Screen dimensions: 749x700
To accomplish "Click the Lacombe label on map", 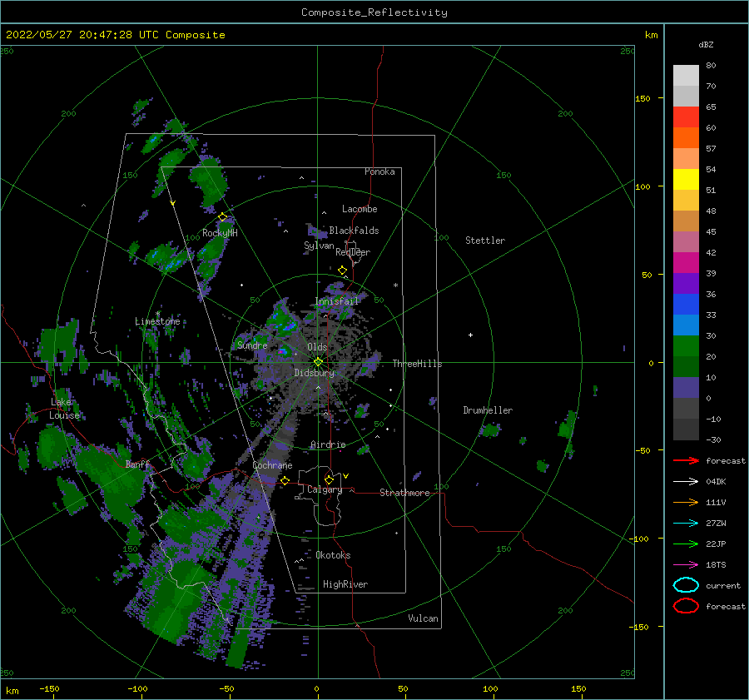I will (x=360, y=209).
